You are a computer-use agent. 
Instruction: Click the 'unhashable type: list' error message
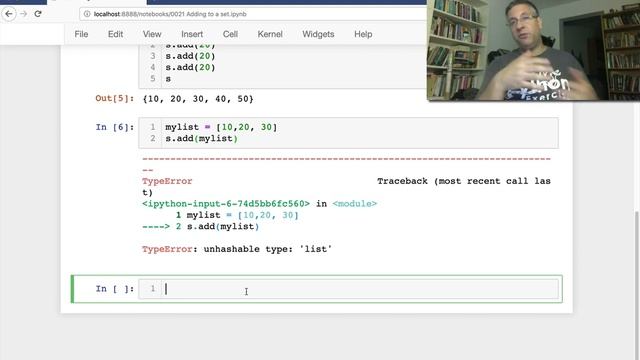[x=237, y=249]
